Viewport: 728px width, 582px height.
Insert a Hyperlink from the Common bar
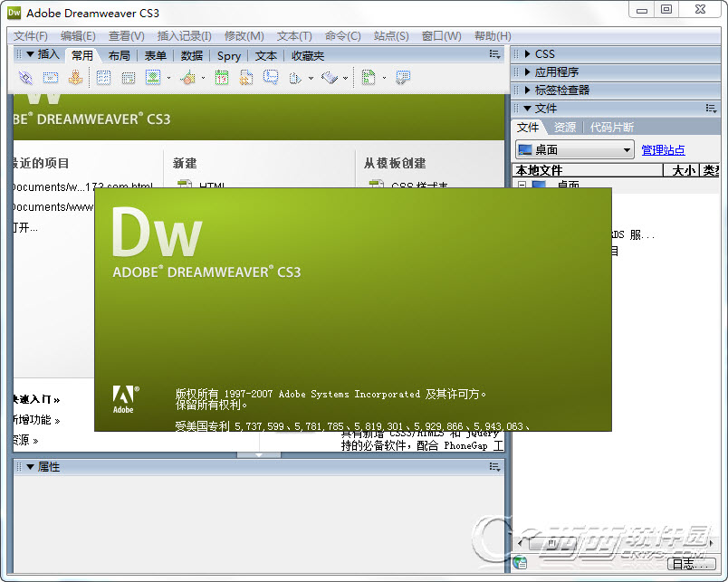point(25,78)
